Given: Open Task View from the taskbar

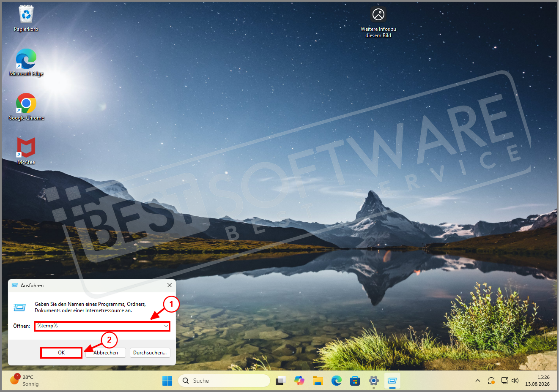Looking at the screenshot, I should [x=280, y=381].
